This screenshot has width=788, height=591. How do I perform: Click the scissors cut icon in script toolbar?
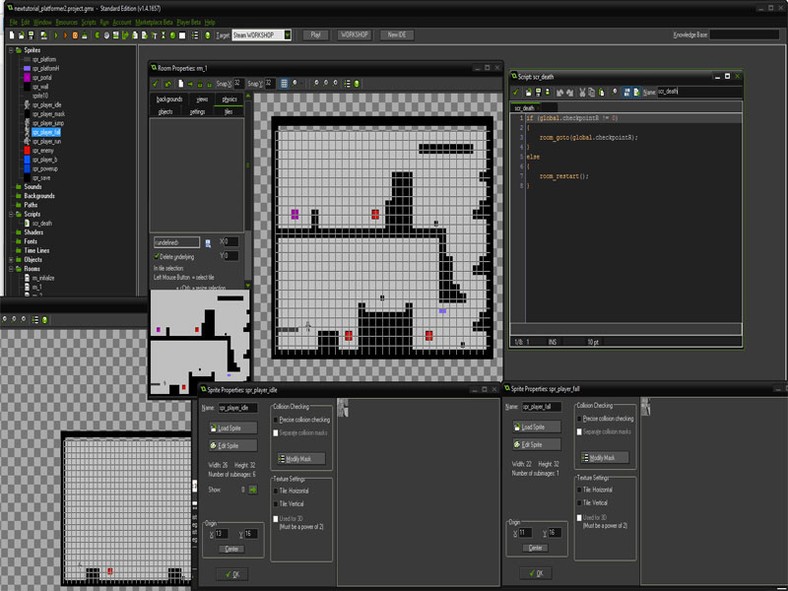(581, 92)
